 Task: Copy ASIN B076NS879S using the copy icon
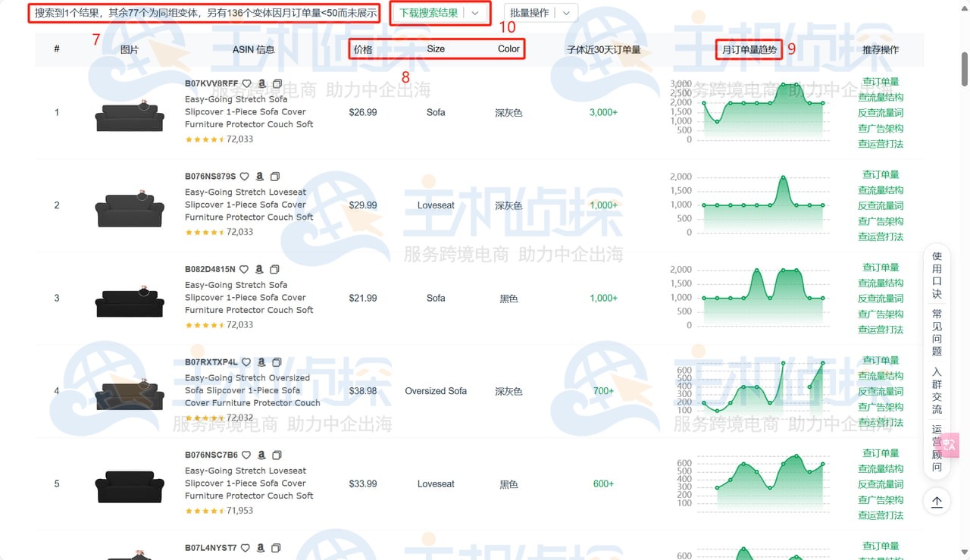275,176
